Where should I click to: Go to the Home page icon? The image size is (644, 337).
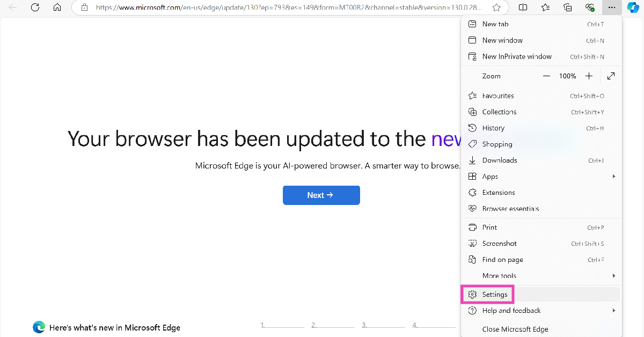point(57,8)
